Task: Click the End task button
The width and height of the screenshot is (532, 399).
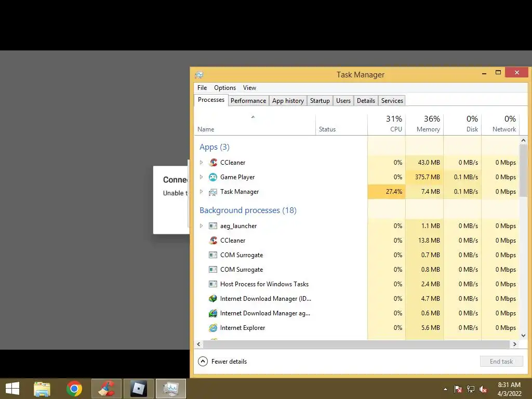Action: tap(501, 362)
